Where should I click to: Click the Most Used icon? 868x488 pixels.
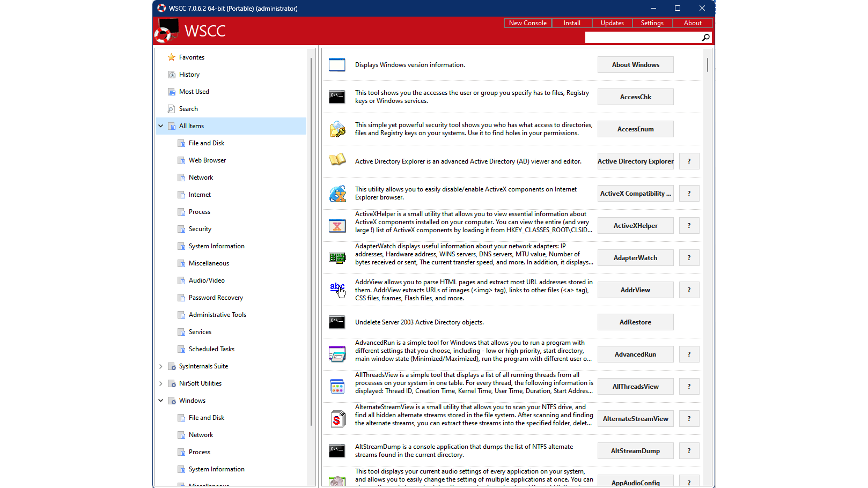tap(172, 92)
